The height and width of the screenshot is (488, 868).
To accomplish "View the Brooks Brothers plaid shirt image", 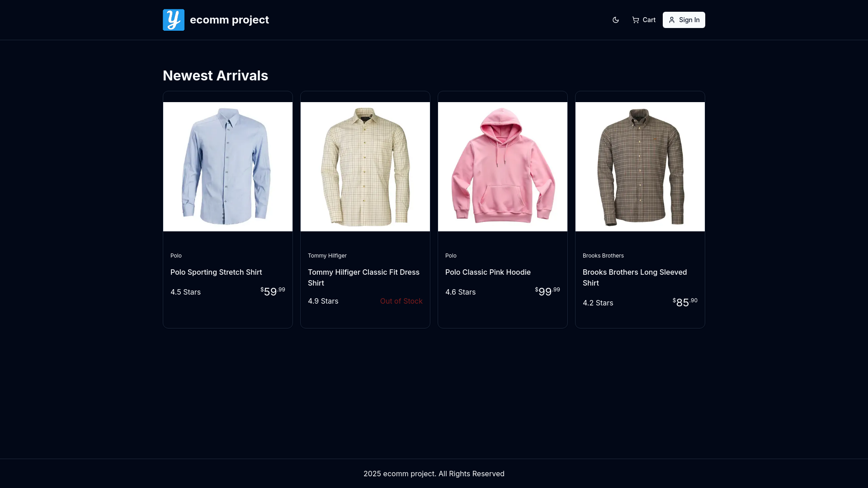I will (x=640, y=167).
